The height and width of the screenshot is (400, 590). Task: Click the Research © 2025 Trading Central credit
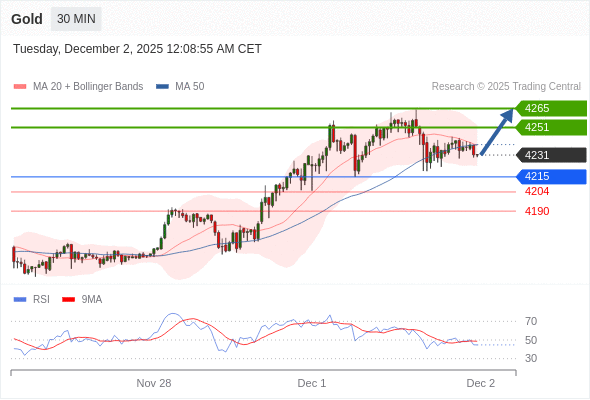[506, 87]
